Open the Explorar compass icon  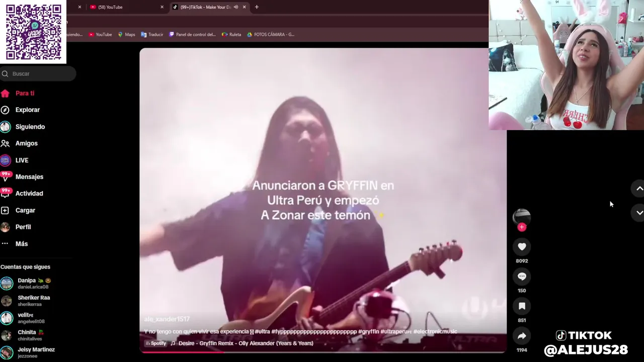pos(5,110)
